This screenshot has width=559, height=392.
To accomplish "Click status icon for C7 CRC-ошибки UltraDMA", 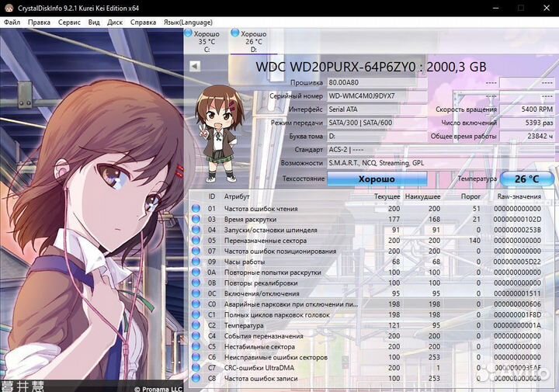I will (196, 367).
